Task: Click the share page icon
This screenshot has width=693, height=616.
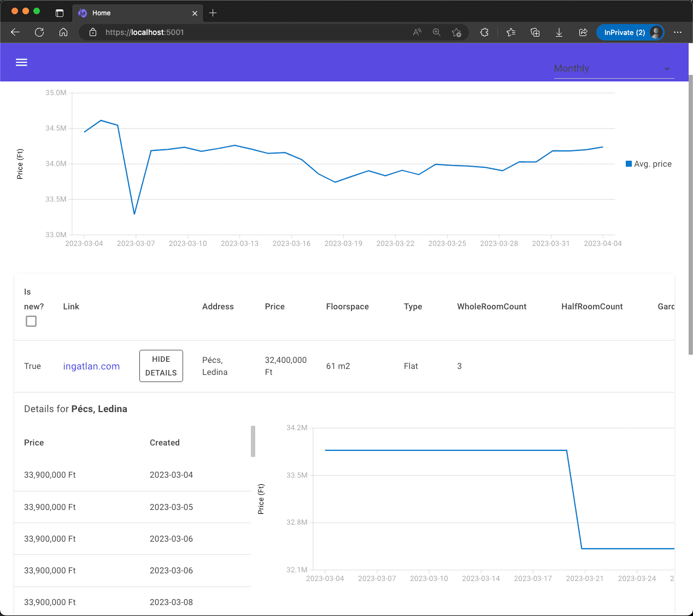Action: pyautogui.click(x=583, y=32)
